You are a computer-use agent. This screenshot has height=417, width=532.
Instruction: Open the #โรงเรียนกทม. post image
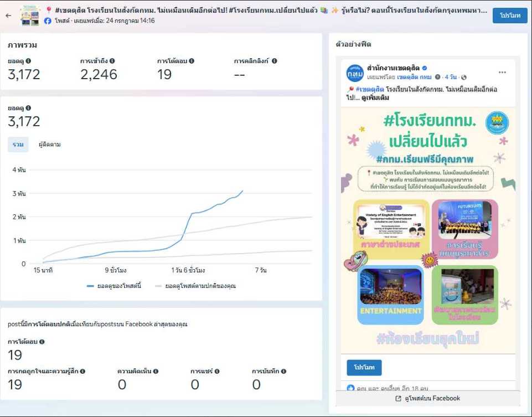click(428, 231)
